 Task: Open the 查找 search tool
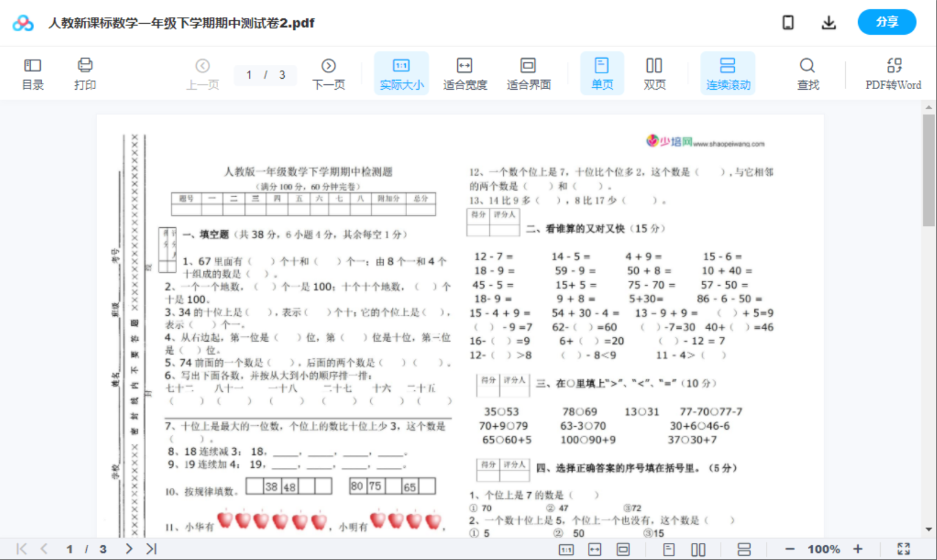coord(807,73)
